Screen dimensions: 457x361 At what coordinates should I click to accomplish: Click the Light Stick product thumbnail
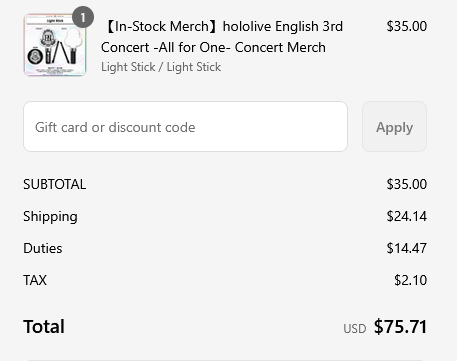click(x=55, y=45)
